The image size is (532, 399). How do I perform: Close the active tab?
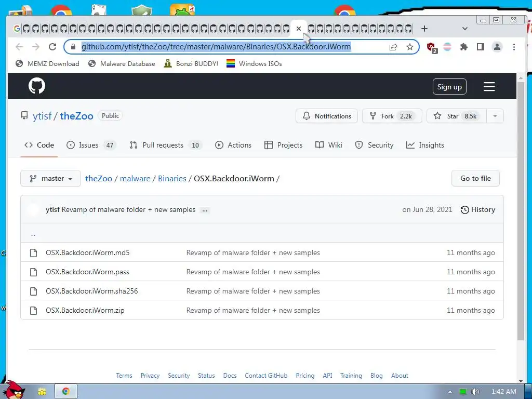pyautogui.click(x=299, y=29)
